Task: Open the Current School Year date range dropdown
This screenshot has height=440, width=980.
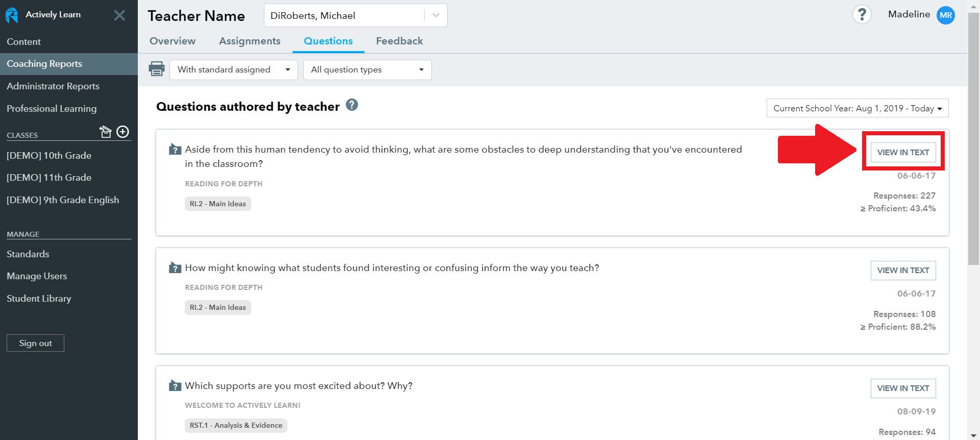Action: pyautogui.click(x=857, y=108)
